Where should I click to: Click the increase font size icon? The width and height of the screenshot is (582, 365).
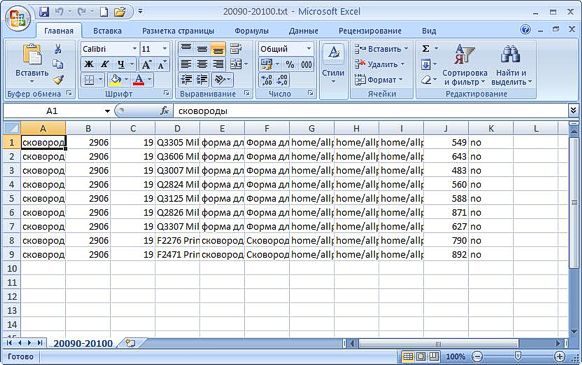click(x=147, y=65)
